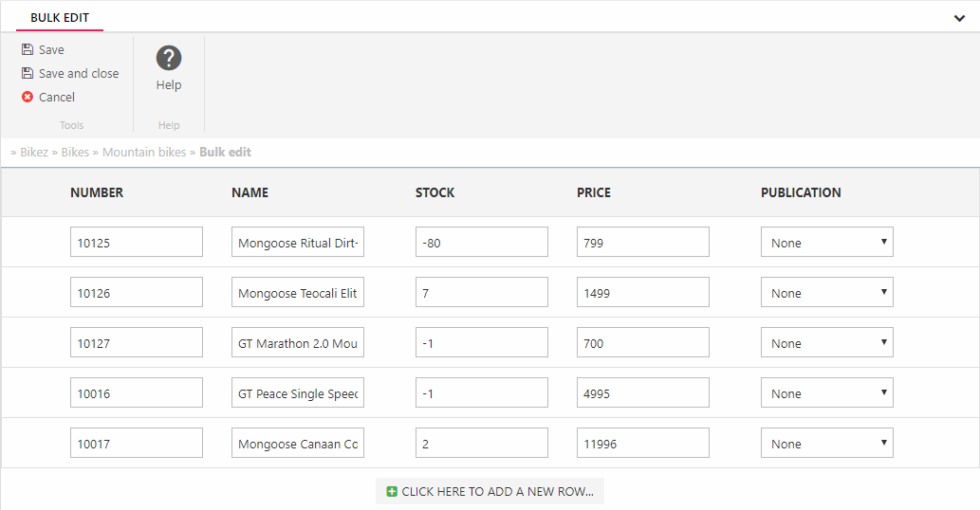
Task: Focus the price field containing 11996
Action: [642, 444]
